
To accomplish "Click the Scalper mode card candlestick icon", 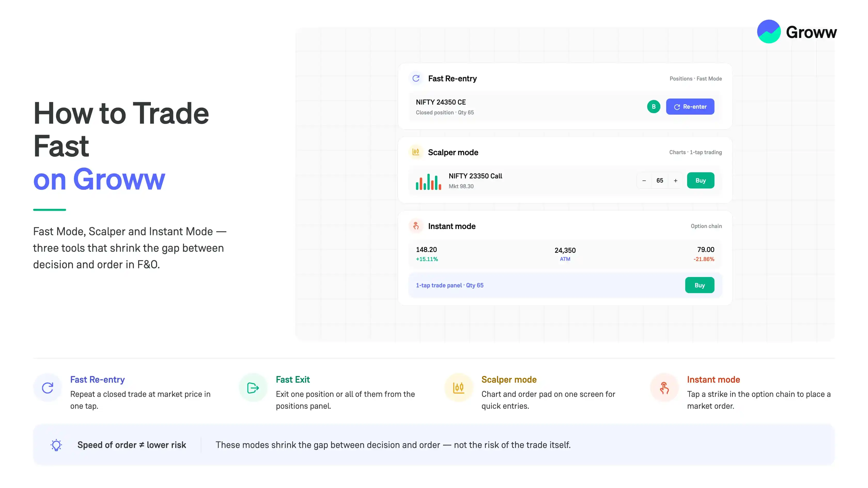I will [416, 152].
